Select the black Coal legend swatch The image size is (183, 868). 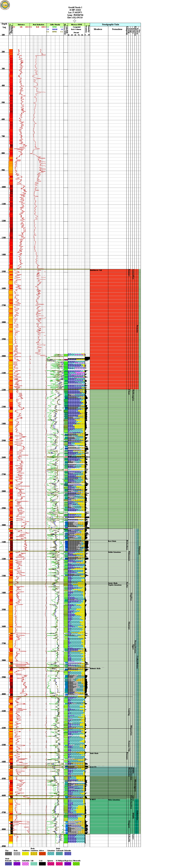[42, 864]
